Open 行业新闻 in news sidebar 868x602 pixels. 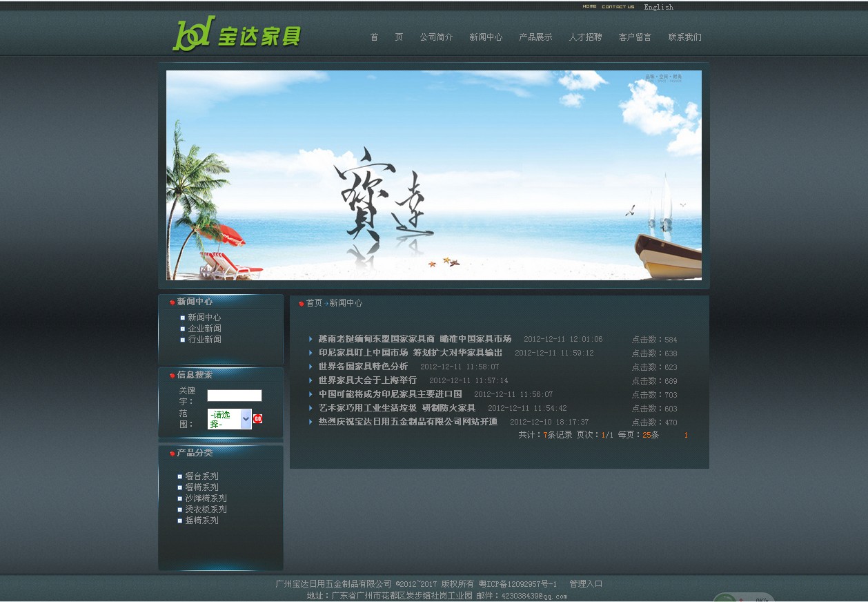205,340
